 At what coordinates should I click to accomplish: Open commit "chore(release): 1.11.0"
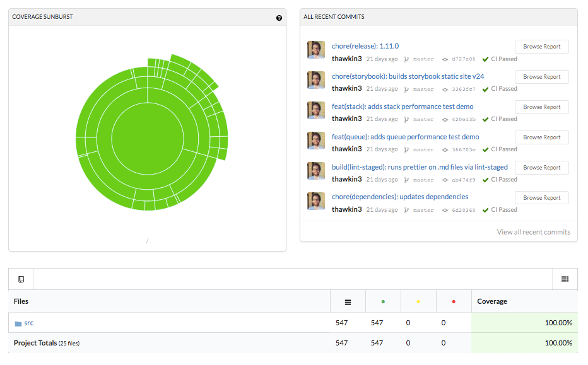click(365, 46)
